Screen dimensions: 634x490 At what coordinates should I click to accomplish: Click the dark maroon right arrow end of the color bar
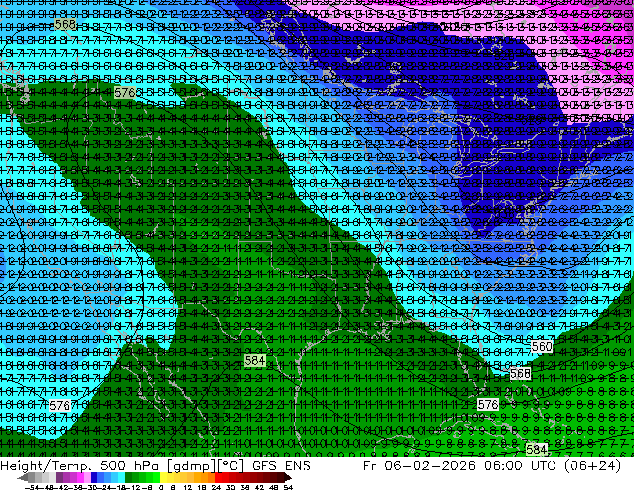[288, 477]
